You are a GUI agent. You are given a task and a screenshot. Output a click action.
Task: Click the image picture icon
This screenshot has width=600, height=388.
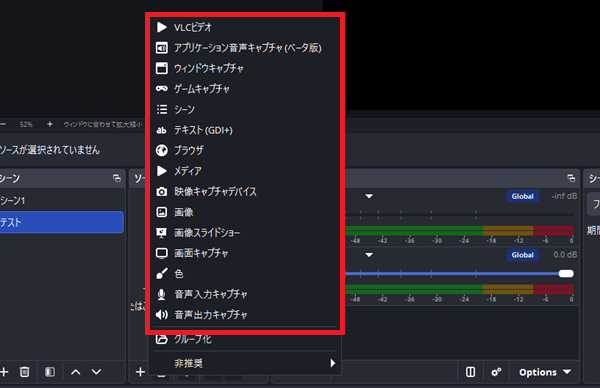click(162, 212)
